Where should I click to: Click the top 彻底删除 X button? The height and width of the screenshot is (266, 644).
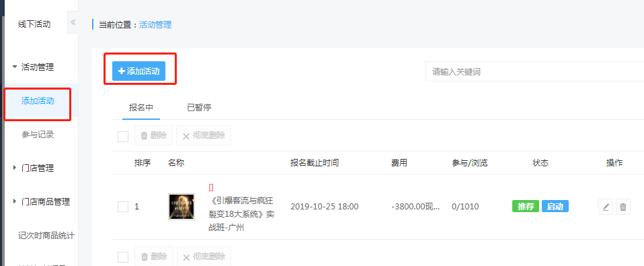(204, 135)
